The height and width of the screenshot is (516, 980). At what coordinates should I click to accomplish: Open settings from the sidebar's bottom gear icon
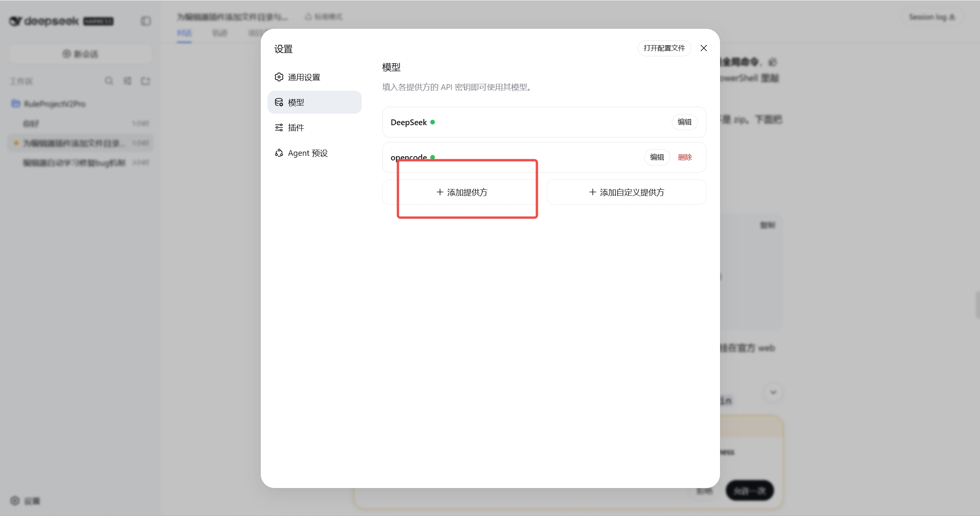[x=25, y=501]
